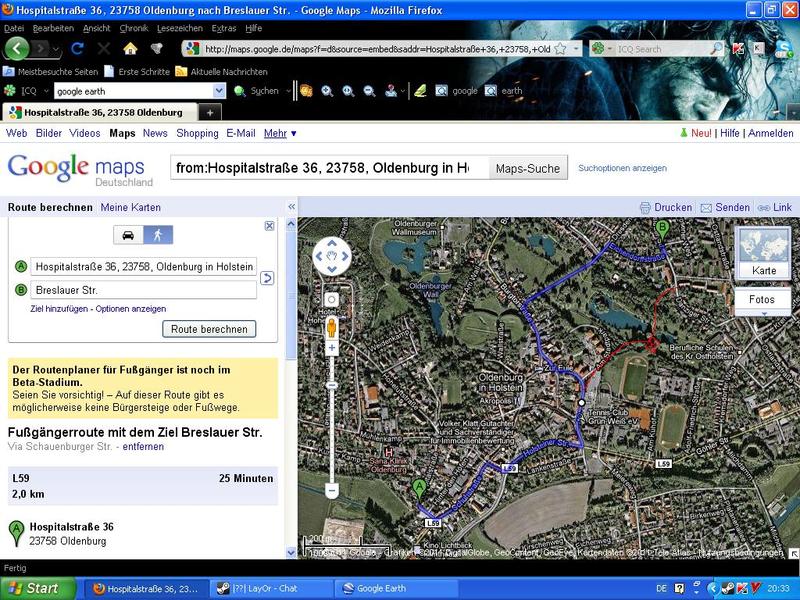Open Suchoptionen anzeigen link
The height and width of the screenshot is (600, 800).
point(622,168)
